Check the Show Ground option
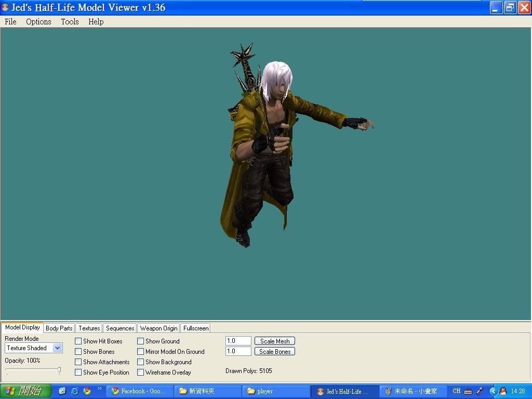 [x=141, y=341]
